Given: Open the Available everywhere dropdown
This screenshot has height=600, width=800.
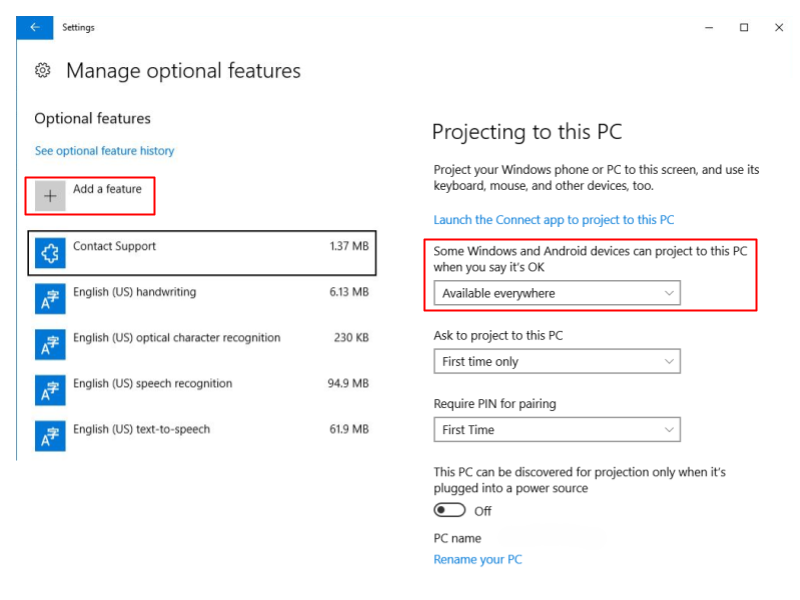Looking at the screenshot, I should click(x=557, y=293).
